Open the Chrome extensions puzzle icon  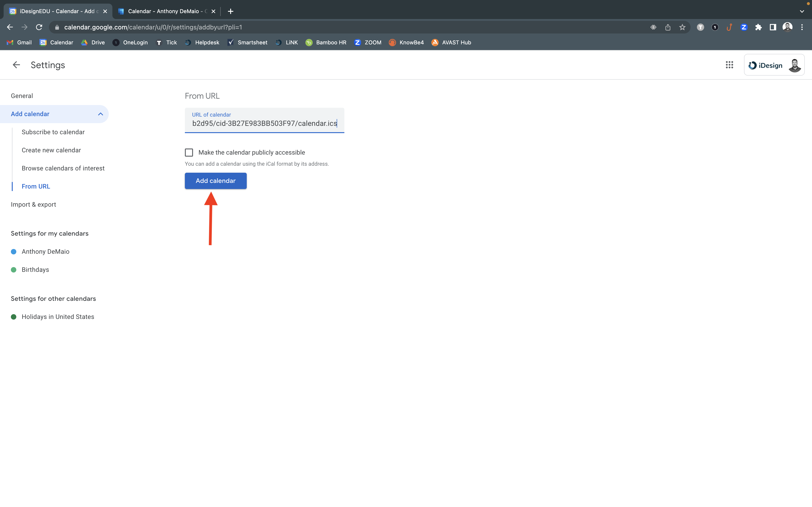tap(758, 27)
